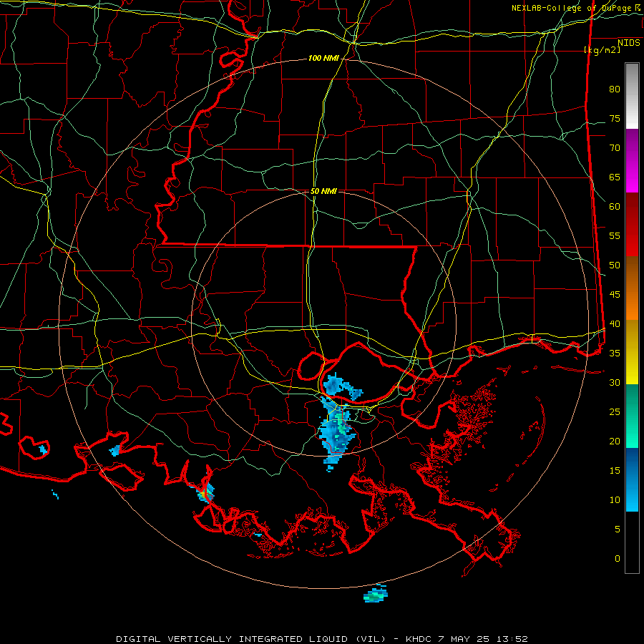Pick the black bottom segment of the color scale

click(632, 542)
